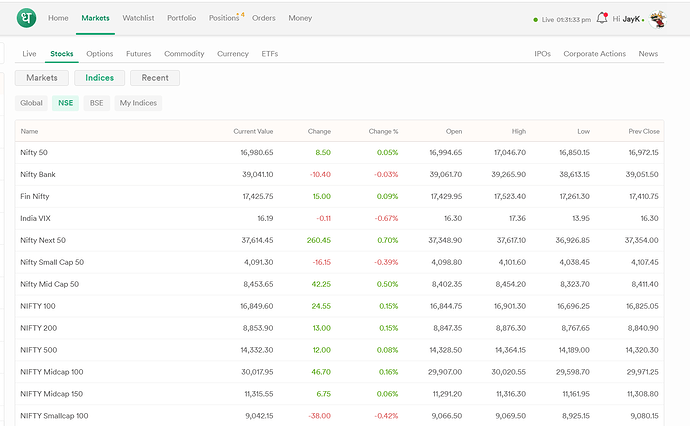The height and width of the screenshot is (426, 690).
Task: Open the IPOs link
Action: pyautogui.click(x=542, y=54)
